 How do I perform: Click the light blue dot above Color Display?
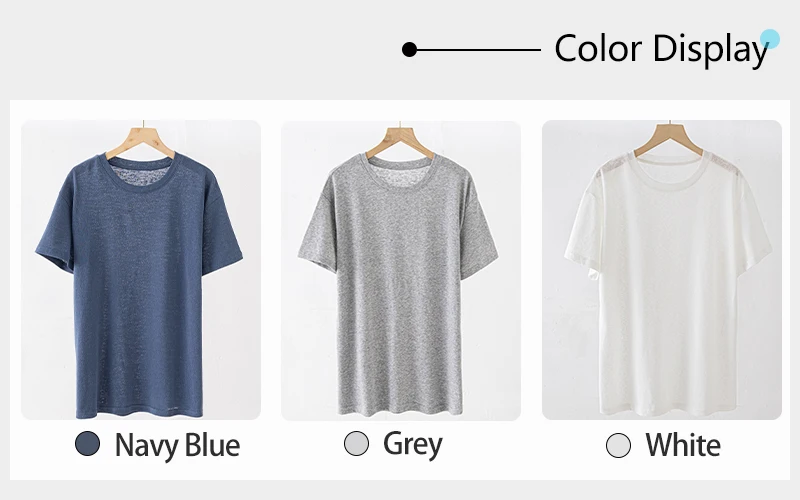pos(770,39)
